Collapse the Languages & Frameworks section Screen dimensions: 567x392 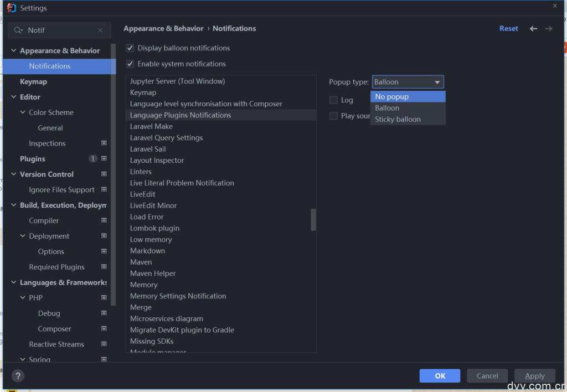tap(14, 282)
